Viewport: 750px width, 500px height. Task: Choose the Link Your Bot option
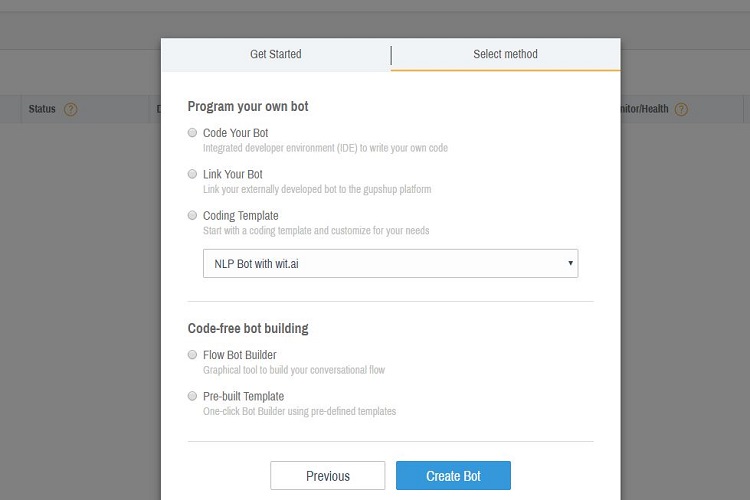coord(192,174)
